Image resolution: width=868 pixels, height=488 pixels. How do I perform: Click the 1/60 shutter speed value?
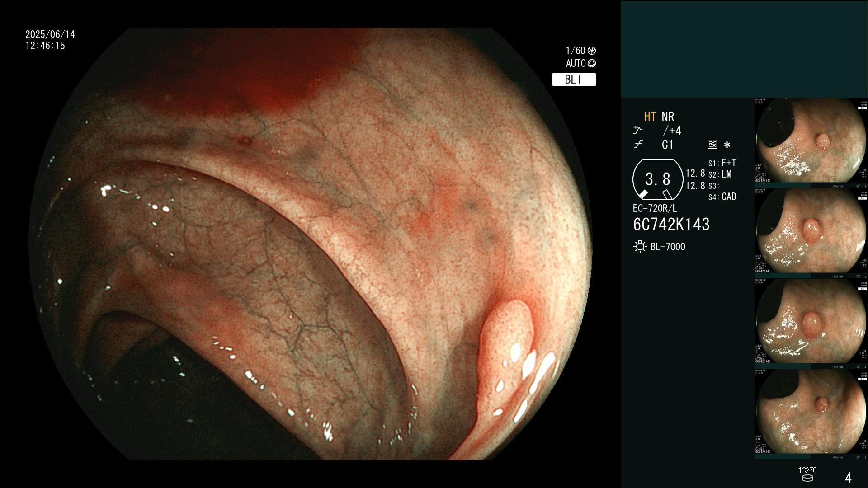pyautogui.click(x=576, y=51)
